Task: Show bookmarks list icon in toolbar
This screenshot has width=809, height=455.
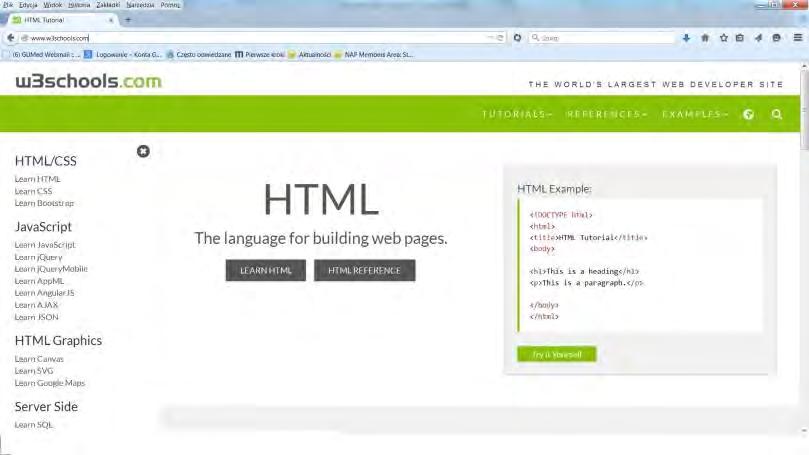Action: coord(740,38)
